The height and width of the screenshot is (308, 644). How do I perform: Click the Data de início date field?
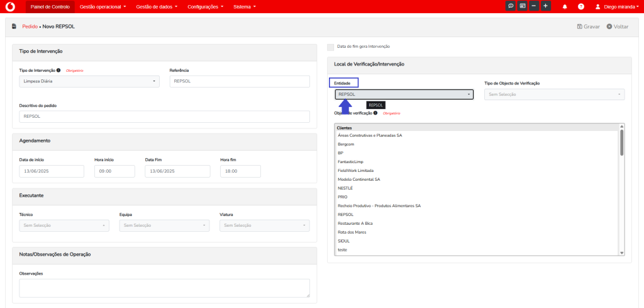(x=52, y=171)
